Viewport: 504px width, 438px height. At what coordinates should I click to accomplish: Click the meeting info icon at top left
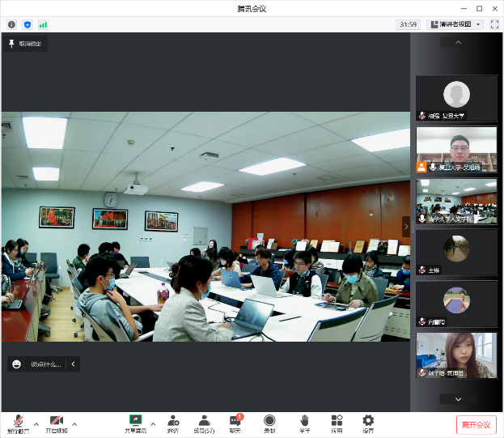[11, 25]
